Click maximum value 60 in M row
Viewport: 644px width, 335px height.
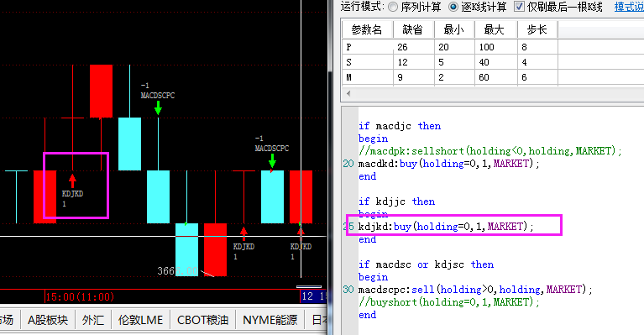[484, 77]
